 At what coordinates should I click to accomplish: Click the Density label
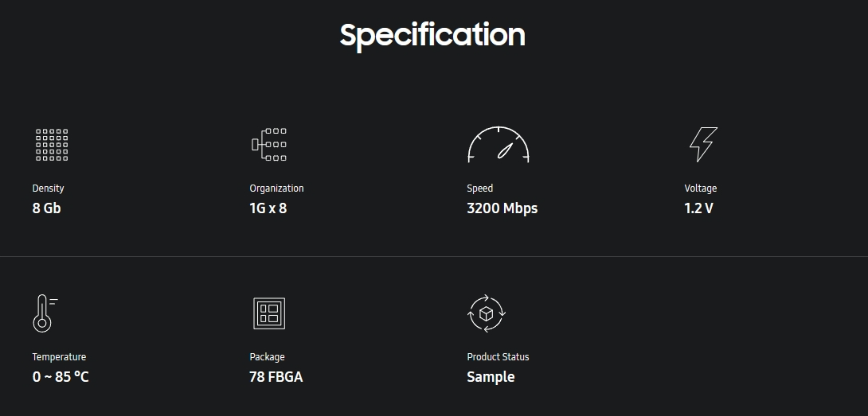click(x=48, y=188)
